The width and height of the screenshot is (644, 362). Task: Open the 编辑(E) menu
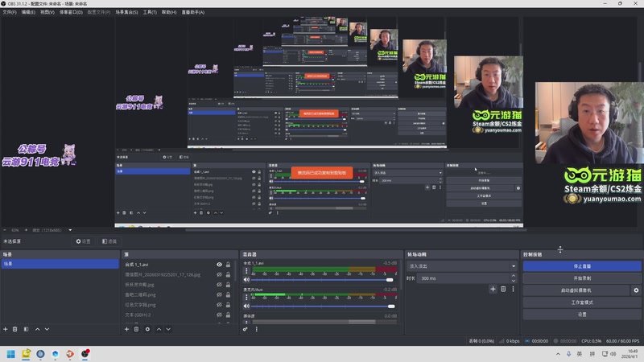[x=28, y=12]
